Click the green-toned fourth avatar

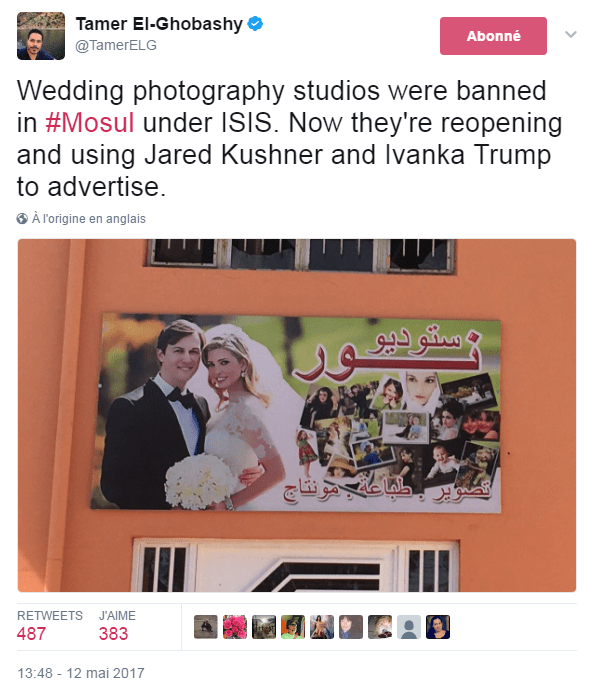(x=293, y=627)
